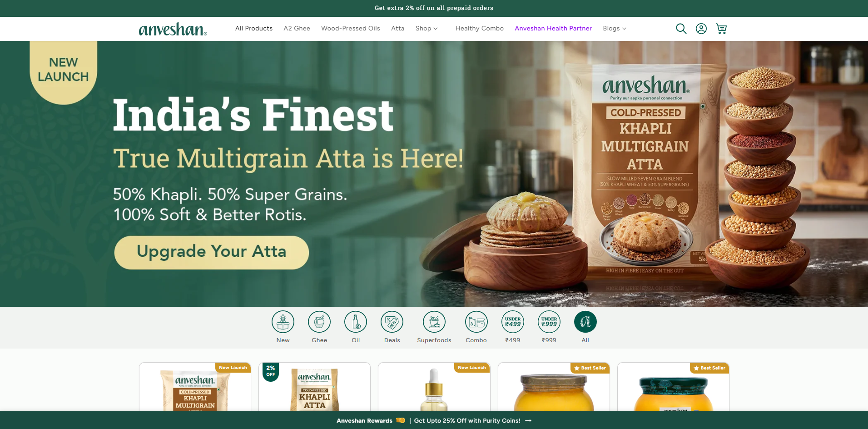Click the 2% OFF badge on Khapli Atta
The width and height of the screenshot is (868, 429).
coord(271,371)
